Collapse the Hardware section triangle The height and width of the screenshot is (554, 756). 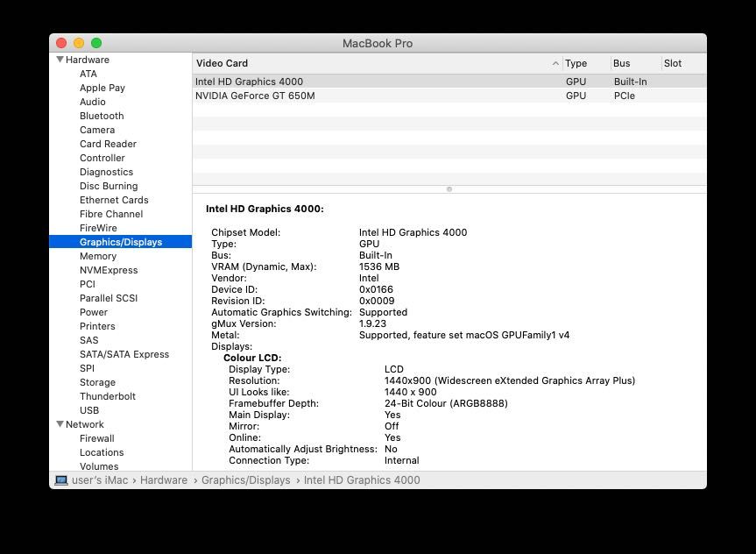click(60, 60)
